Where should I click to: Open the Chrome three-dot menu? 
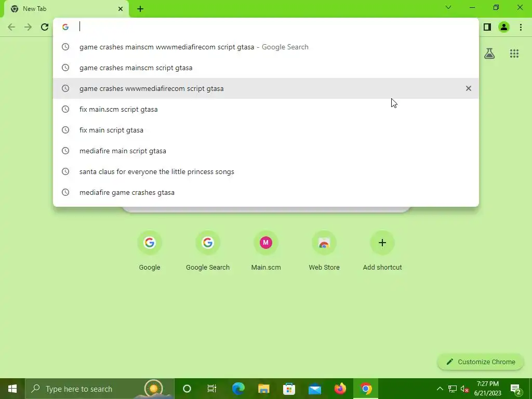521,27
